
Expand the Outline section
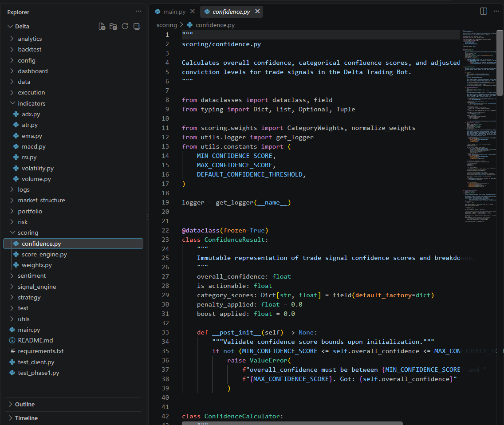tap(25, 405)
